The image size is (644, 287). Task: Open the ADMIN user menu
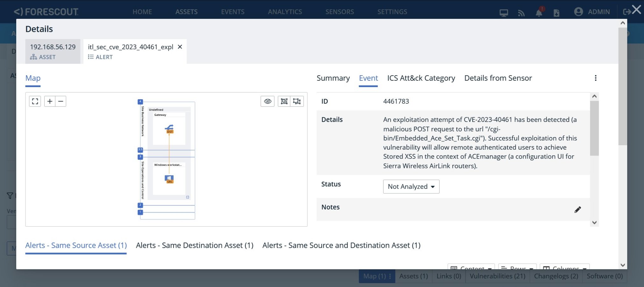click(592, 12)
